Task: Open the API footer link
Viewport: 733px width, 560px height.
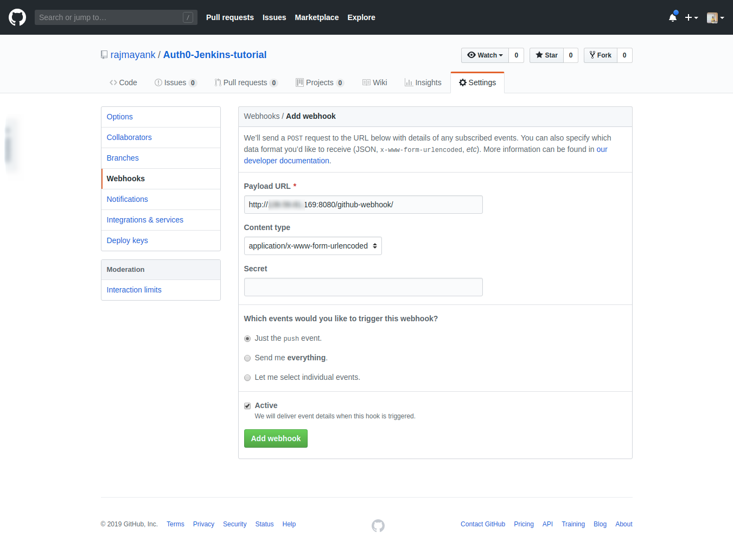Action: [547, 524]
